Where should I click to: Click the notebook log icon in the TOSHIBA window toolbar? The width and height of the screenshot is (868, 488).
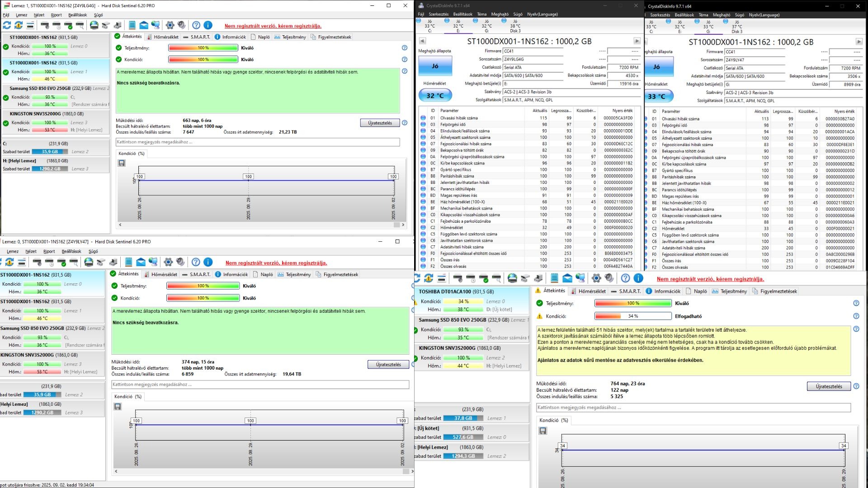(554, 278)
